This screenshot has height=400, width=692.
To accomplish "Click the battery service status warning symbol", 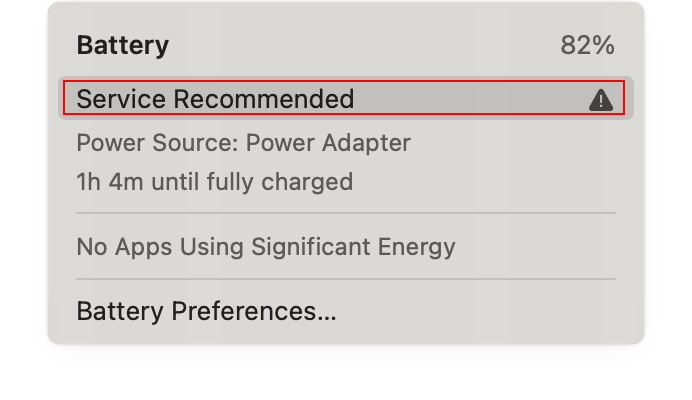I will point(600,100).
